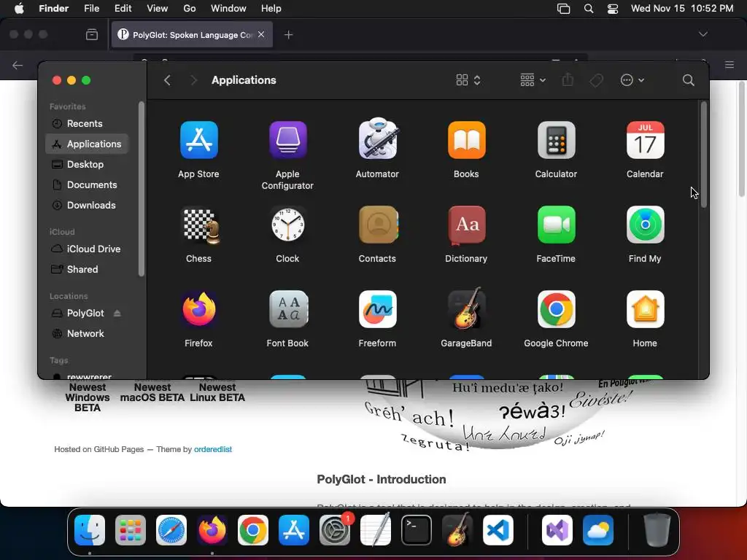
Task: Open Control Center in the menu bar
Action: point(613,9)
